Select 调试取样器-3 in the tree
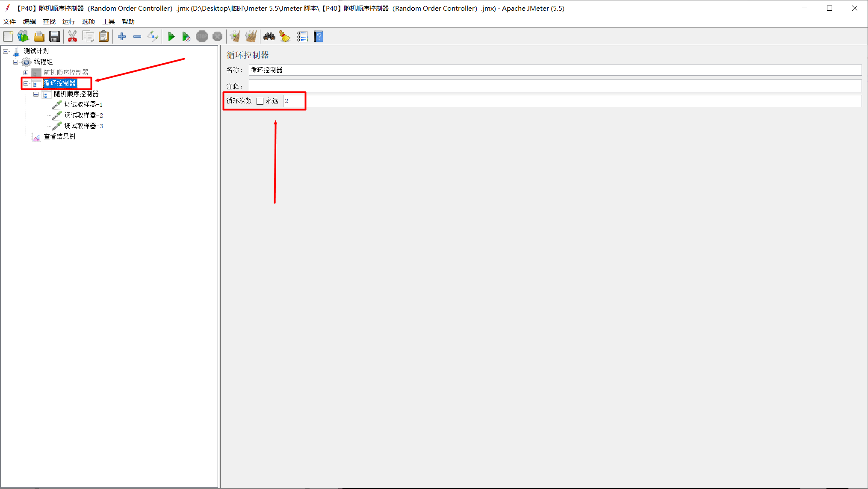Image resolution: width=868 pixels, height=489 pixels. tap(83, 126)
